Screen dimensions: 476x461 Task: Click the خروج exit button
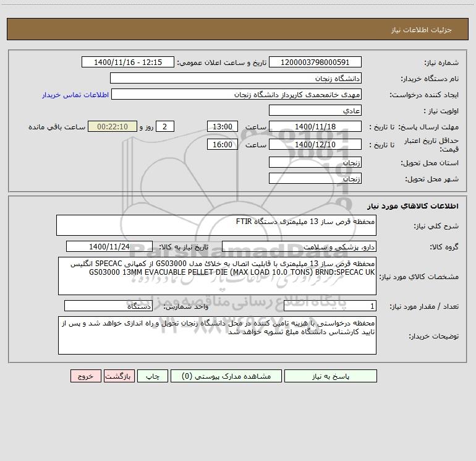pyautogui.click(x=85, y=376)
